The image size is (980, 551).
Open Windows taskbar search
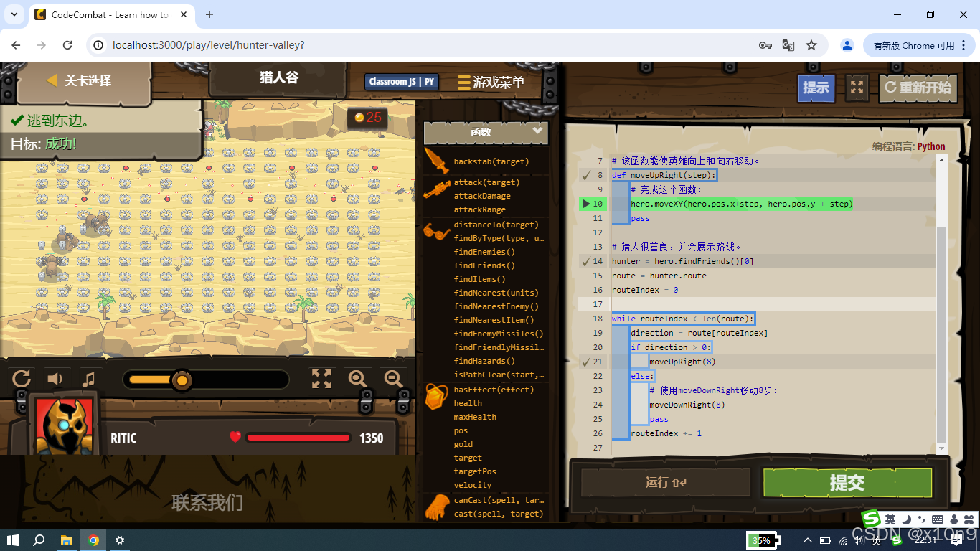click(39, 540)
